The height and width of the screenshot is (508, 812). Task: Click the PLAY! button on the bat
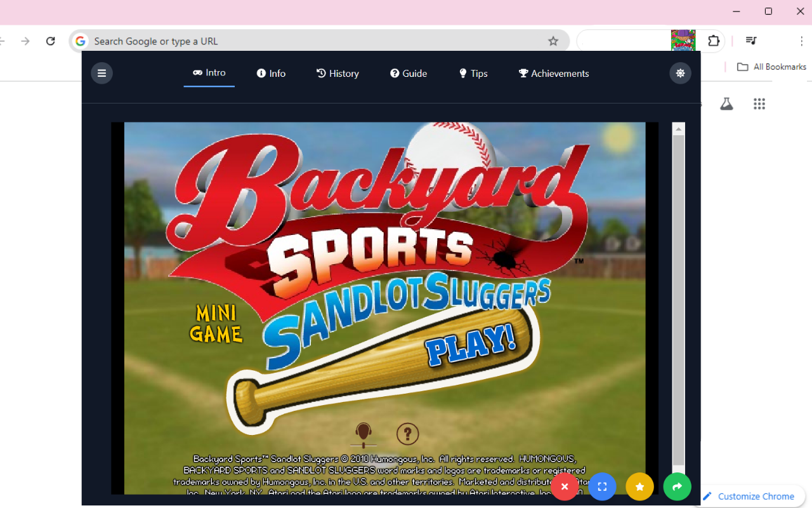[x=471, y=346]
